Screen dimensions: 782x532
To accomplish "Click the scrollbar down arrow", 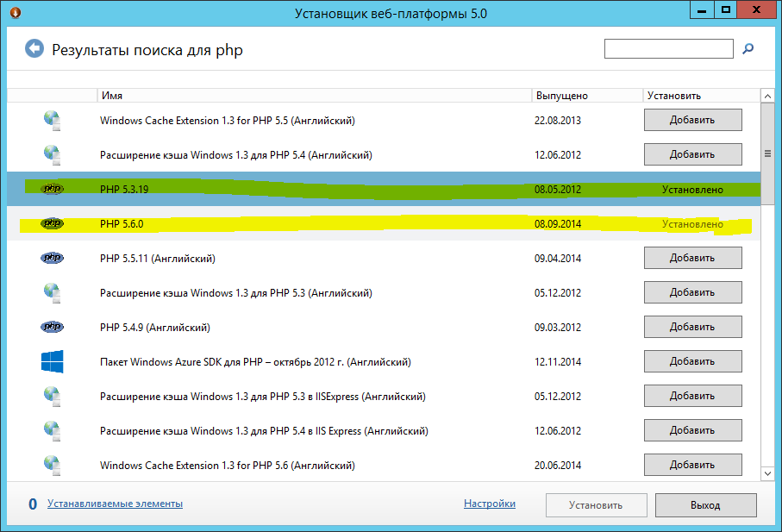I will point(767,473).
